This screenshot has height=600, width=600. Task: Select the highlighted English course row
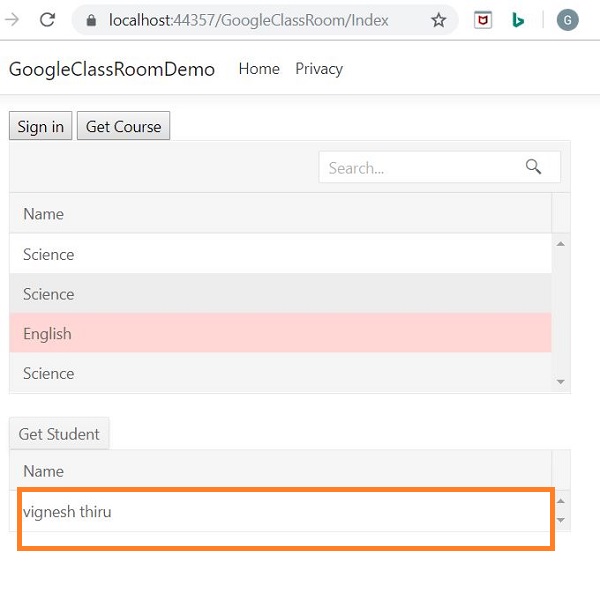pyautogui.click(x=280, y=333)
